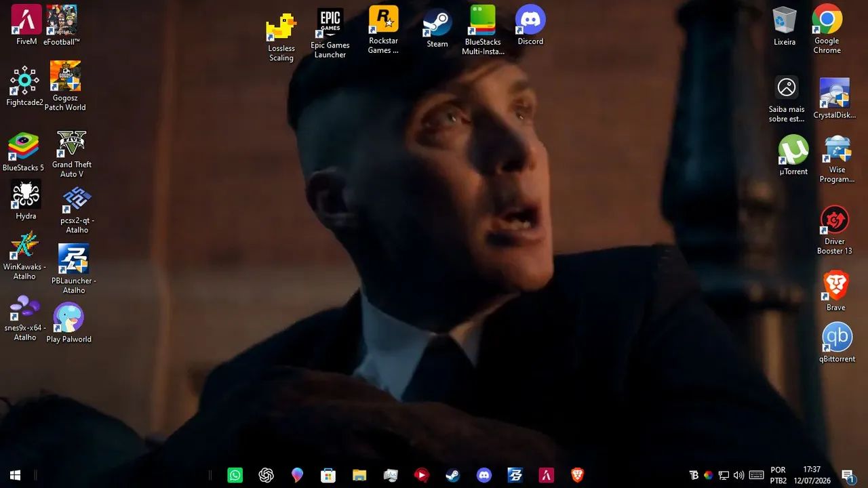Screen dimensions: 868x488
Task: Open Discord from the desktop
Action: (530, 26)
